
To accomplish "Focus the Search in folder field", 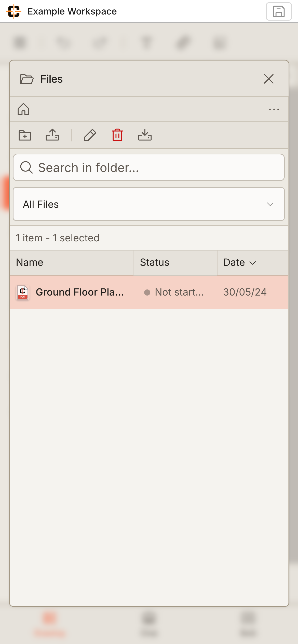I will pyautogui.click(x=149, y=167).
